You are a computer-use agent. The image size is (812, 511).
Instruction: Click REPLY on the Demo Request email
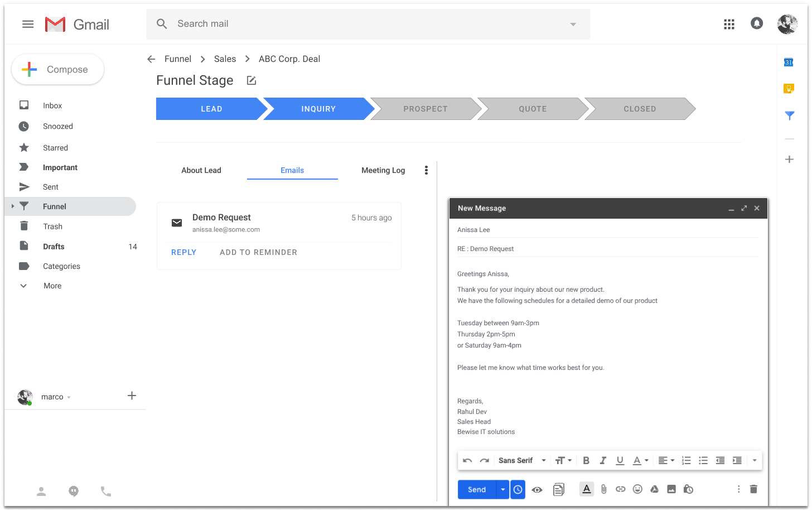(183, 253)
